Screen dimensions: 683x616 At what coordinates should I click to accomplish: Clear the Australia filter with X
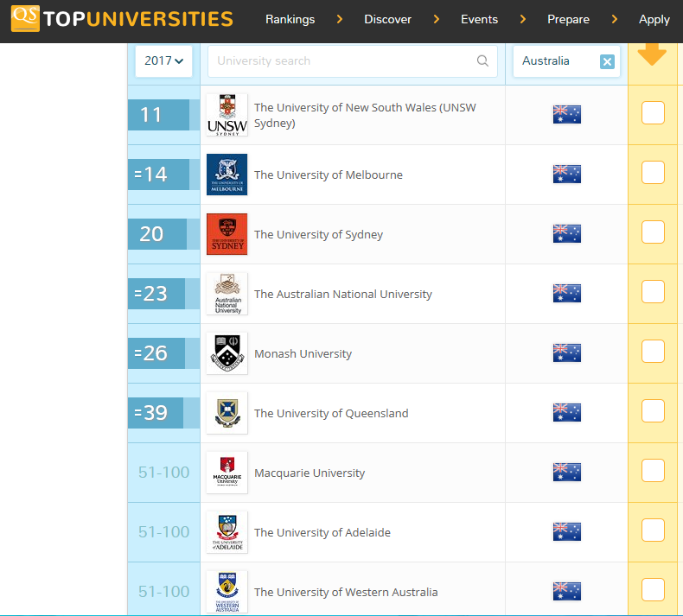coord(607,61)
